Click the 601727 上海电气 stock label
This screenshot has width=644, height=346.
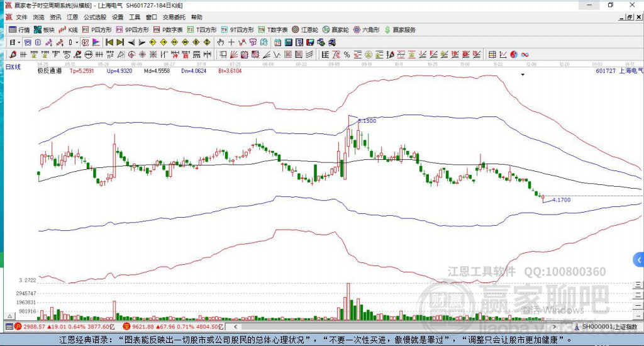[x=619, y=70]
